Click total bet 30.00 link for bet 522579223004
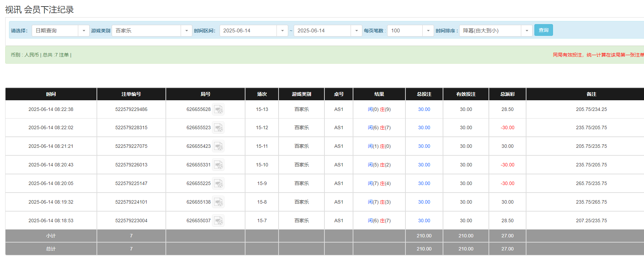 [424, 221]
